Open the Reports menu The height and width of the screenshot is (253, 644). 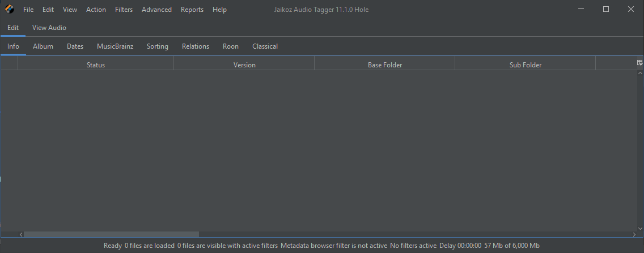[192, 10]
